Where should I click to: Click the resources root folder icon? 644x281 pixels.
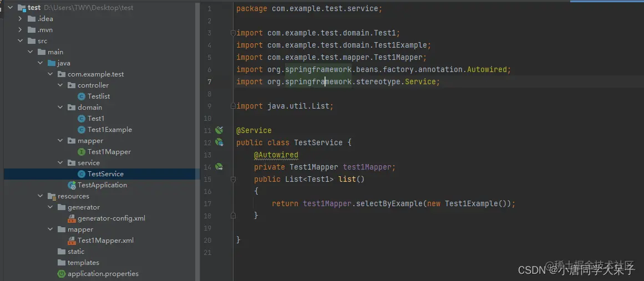pyautogui.click(x=52, y=196)
